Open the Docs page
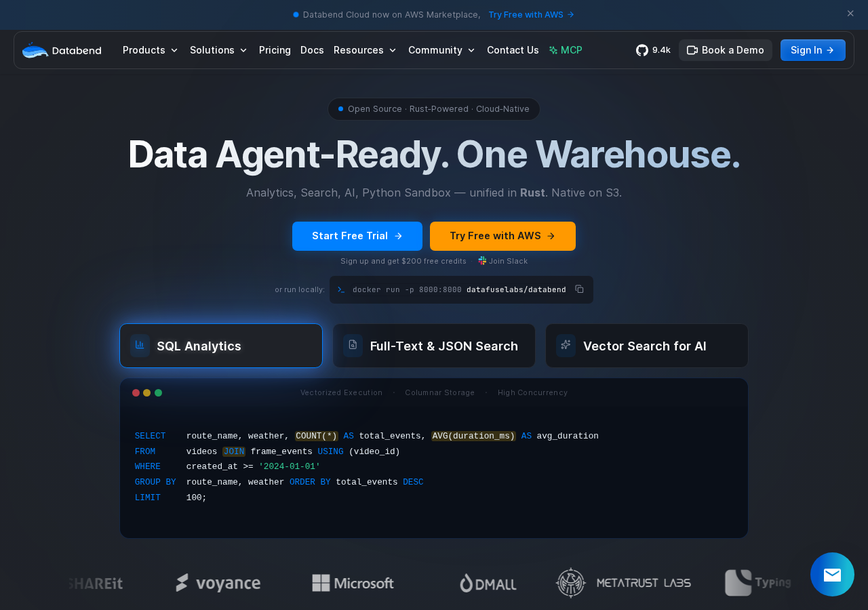868x610 pixels. click(x=312, y=50)
